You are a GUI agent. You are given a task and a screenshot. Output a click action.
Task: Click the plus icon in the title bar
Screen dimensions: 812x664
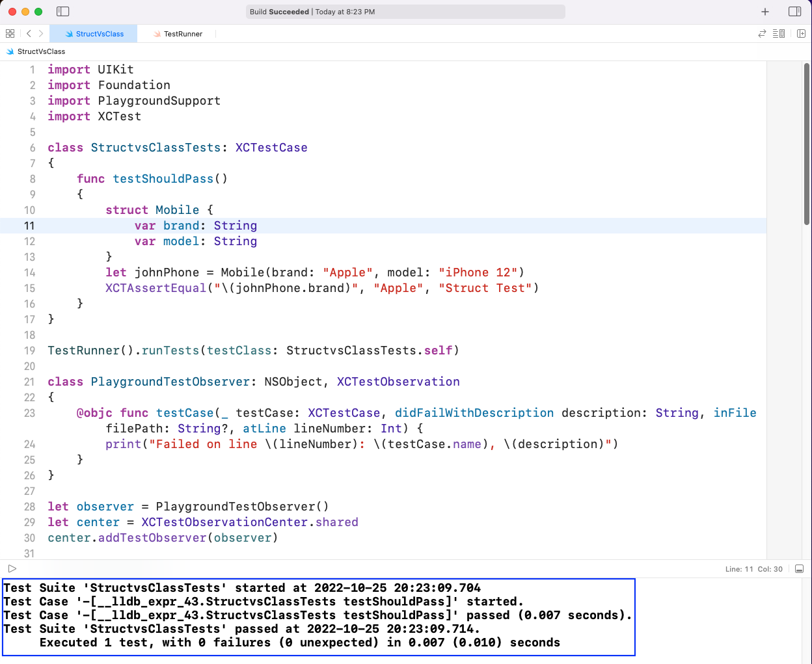tap(765, 12)
